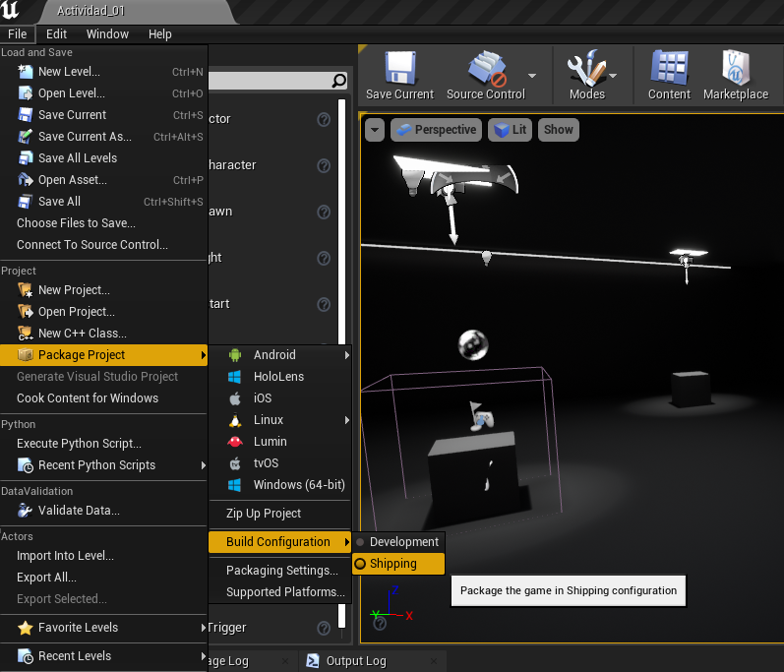Image resolution: width=784 pixels, height=672 pixels.
Task: Click the help icon beside 'haracter' row
Action: (324, 165)
